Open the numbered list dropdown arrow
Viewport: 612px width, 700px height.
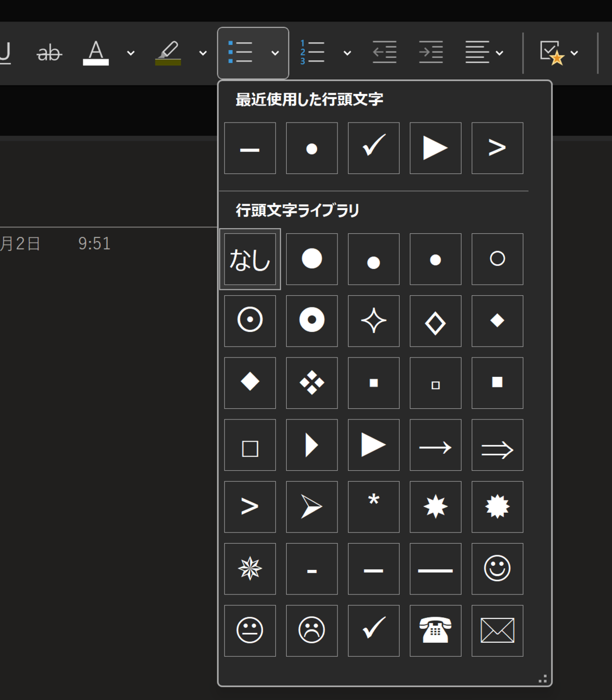[x=348, y=54]
